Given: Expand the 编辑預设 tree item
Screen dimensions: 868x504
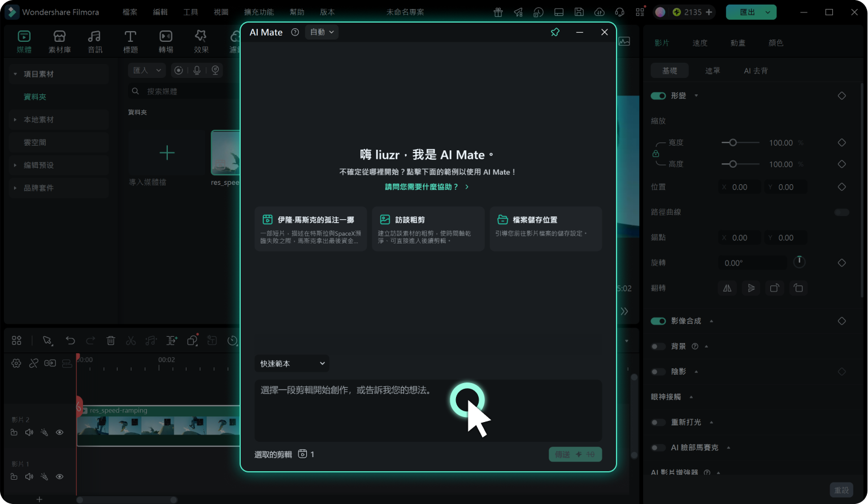Looking at the screenshot, I should 15,165.
